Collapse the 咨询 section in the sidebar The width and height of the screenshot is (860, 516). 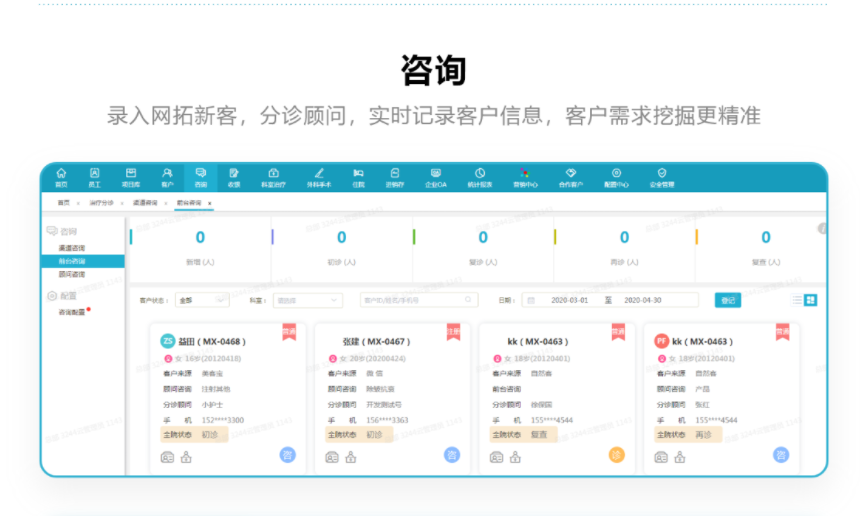pyautogui.click(x=62, y=231)
